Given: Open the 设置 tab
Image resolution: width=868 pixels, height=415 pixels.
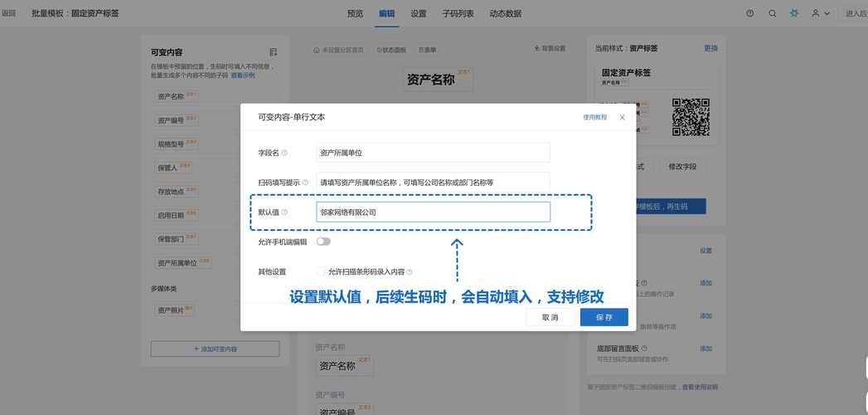Looking at the screenshot, I should (x=419, y=13).
